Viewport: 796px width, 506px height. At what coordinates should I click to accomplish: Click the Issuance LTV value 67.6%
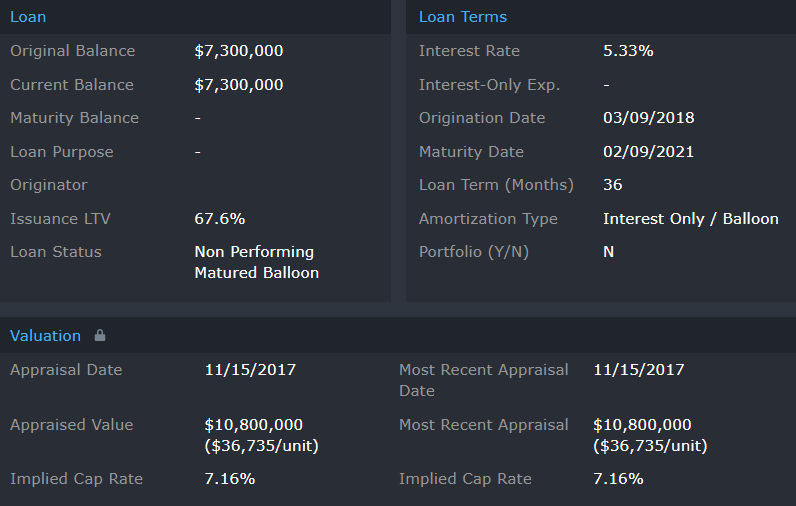coord(219,219)
